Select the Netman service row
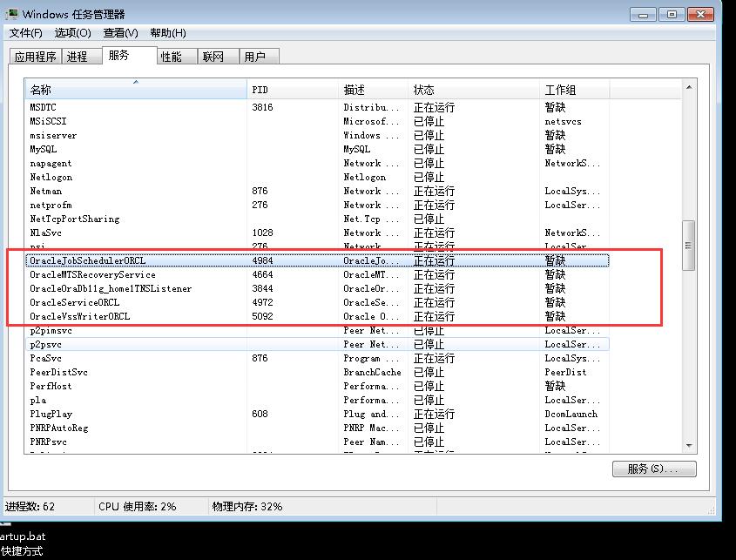This screenshot has height=560, width=736. [x=317, y=191]
